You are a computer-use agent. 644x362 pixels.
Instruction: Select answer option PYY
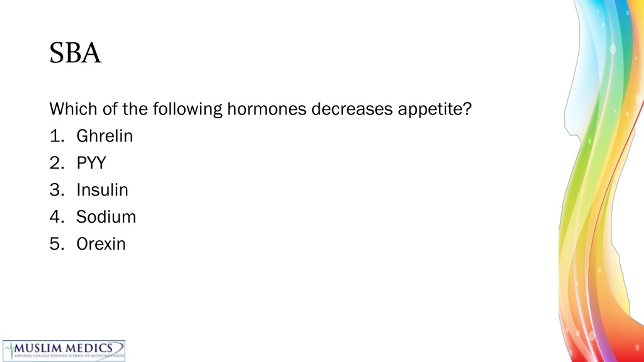(91, 163)
